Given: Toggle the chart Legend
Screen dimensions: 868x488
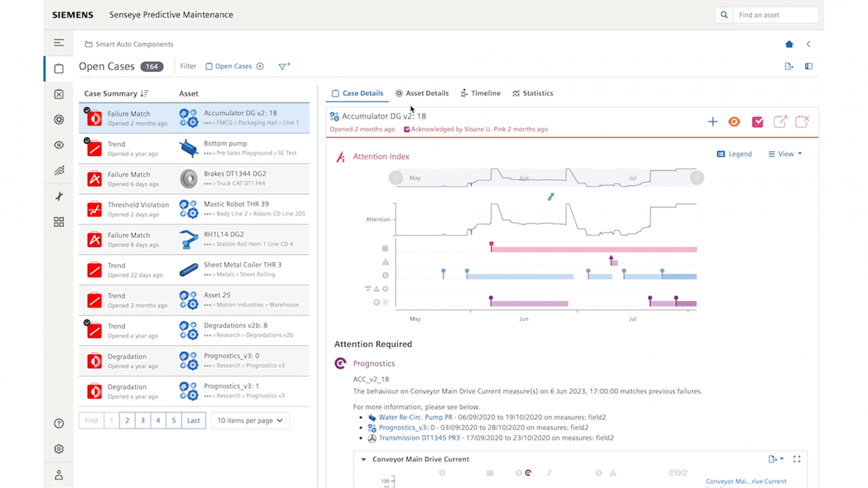Looking at the screenshot, I should pos(734,154).
